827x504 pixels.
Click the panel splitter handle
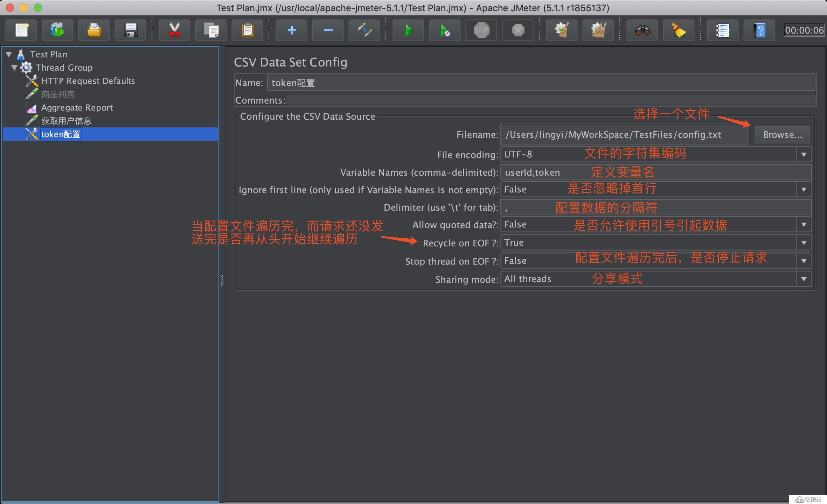coord(222,280)
